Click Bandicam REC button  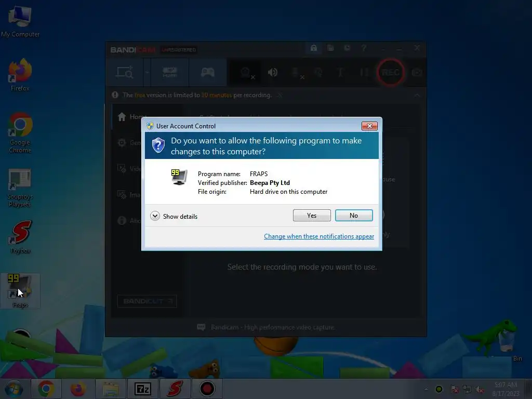click(x=391, y=72)
